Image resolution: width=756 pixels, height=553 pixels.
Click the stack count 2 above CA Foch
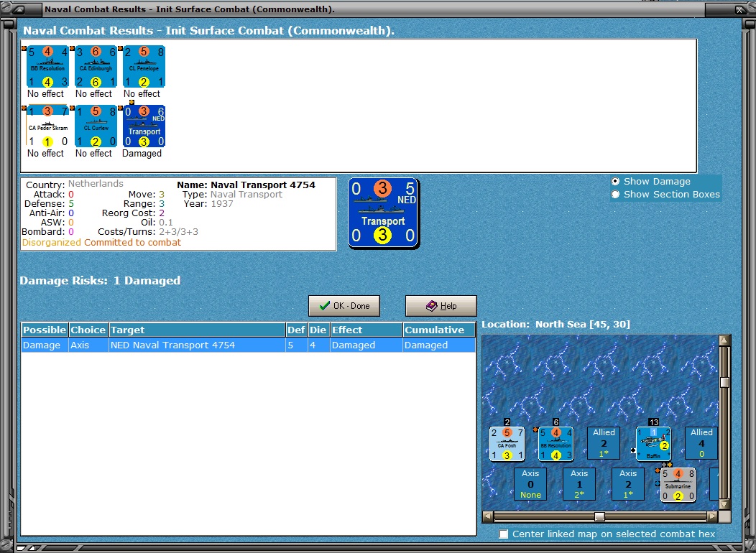(507, 422)
